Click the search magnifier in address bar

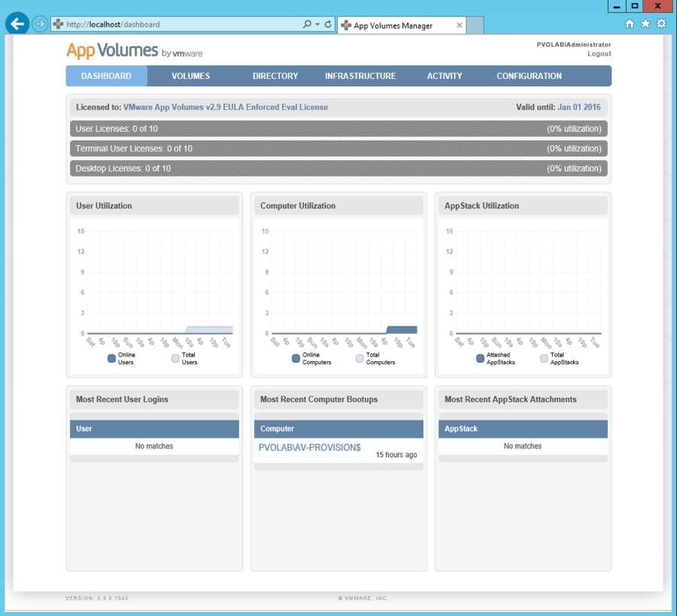tap(307, 24)
